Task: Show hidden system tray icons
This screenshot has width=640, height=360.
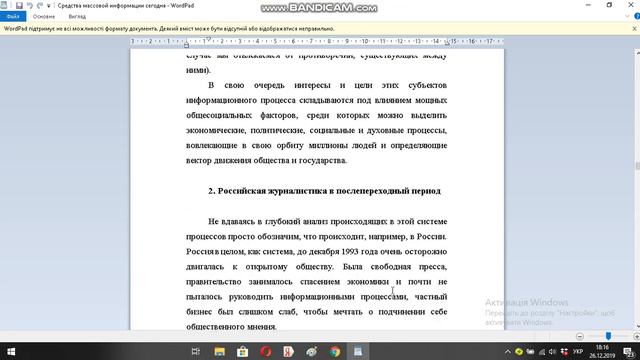Action: coord(507,352)
